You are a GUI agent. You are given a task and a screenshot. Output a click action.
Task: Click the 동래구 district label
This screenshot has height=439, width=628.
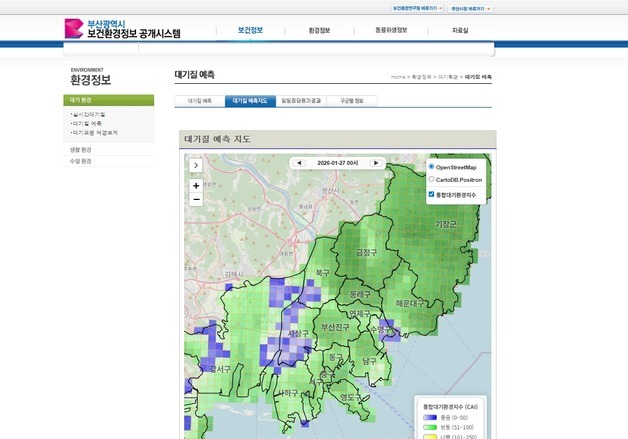(360, 294)
